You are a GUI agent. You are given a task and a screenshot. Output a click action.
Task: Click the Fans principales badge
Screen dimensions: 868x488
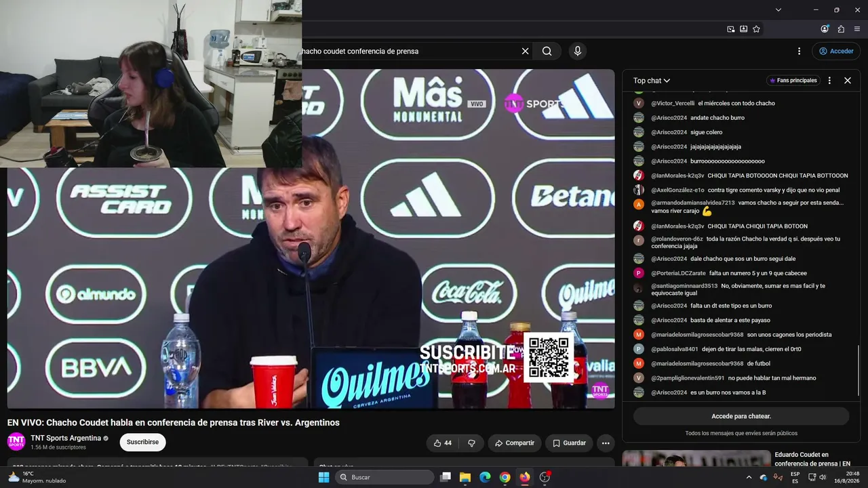793,81
